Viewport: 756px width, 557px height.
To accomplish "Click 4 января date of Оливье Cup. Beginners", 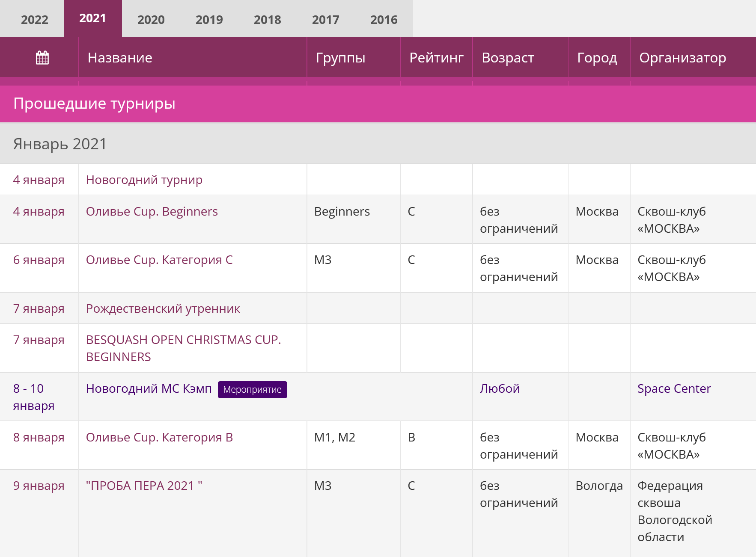I will pos(39,211).
